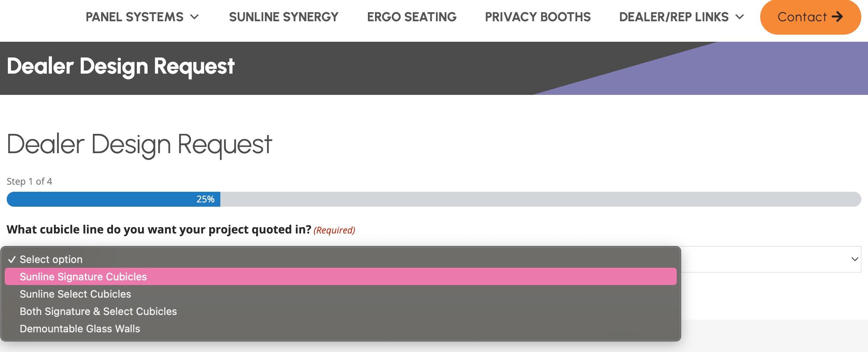Choose Sunline Select Cubicles option
The width and height of the screenshot is (868, 352).
pyautogui.click(x=75, y=294)
